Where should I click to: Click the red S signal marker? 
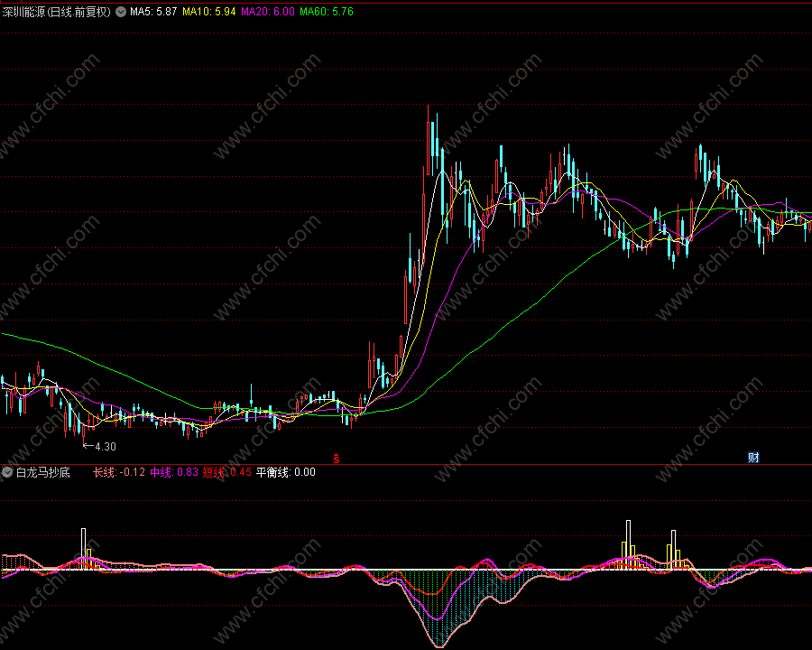337,459
